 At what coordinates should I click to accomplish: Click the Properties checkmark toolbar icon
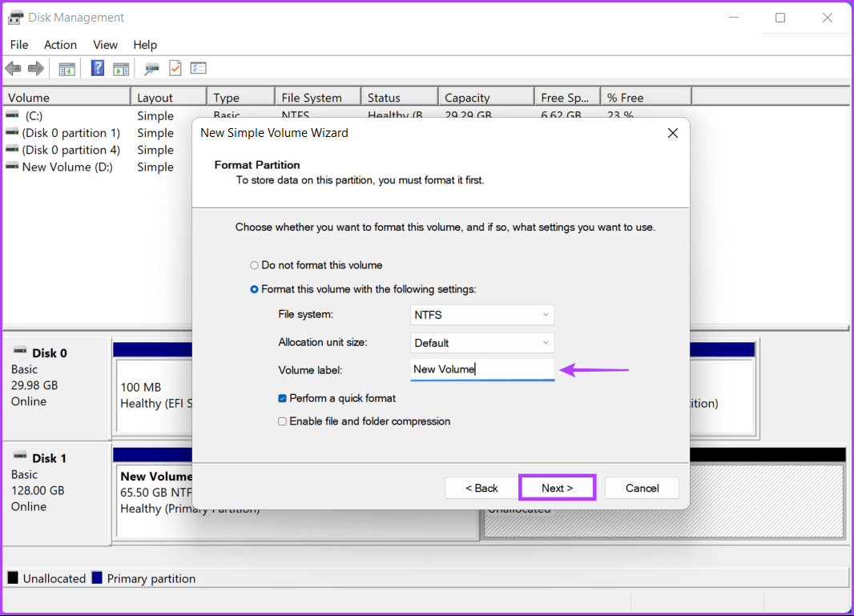(175, 68)
